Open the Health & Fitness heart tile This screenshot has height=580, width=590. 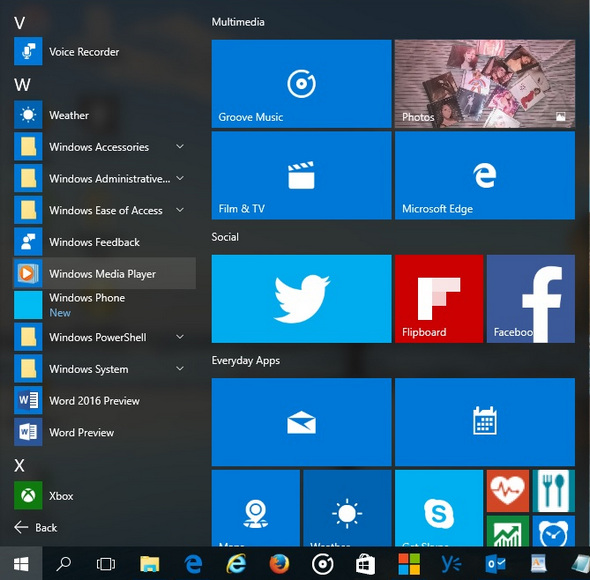coord(508,491)
